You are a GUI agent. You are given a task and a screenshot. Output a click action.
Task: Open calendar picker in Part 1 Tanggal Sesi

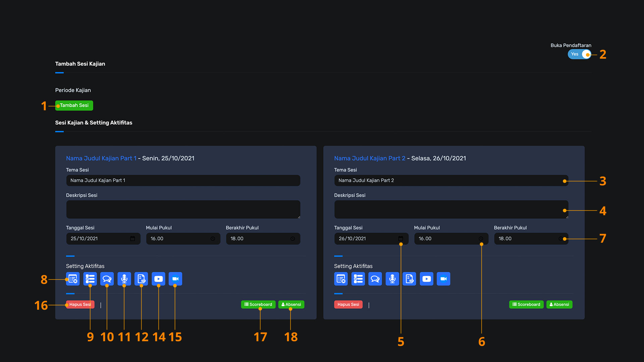132,239
